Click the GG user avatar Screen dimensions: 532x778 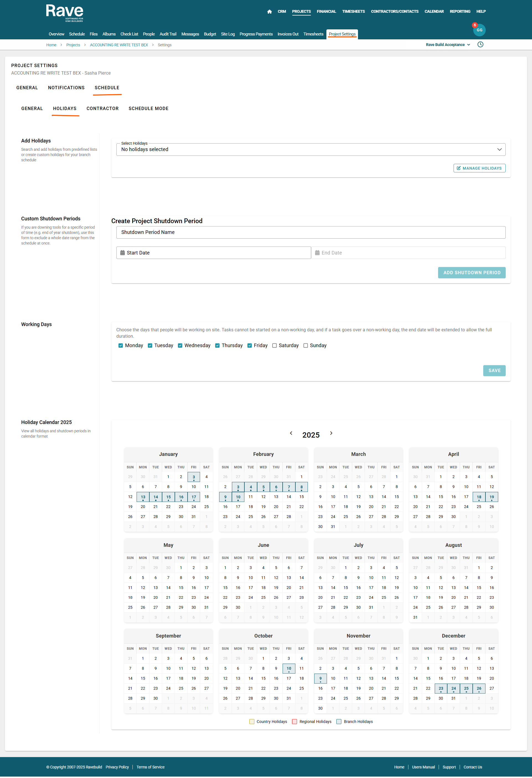click(x=479, y=30)
